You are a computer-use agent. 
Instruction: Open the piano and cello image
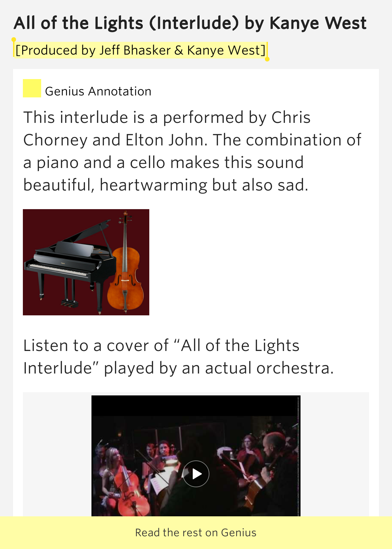click(86, 262)
